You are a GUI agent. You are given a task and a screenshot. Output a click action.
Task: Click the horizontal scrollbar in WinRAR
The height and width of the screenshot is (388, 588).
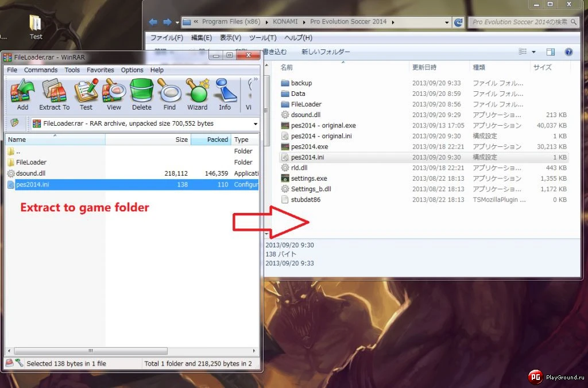(91, 351)
